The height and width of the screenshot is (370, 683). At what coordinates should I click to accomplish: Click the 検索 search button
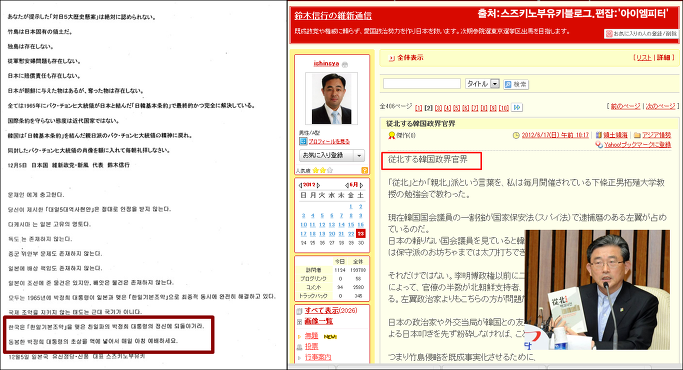[516, 84]
